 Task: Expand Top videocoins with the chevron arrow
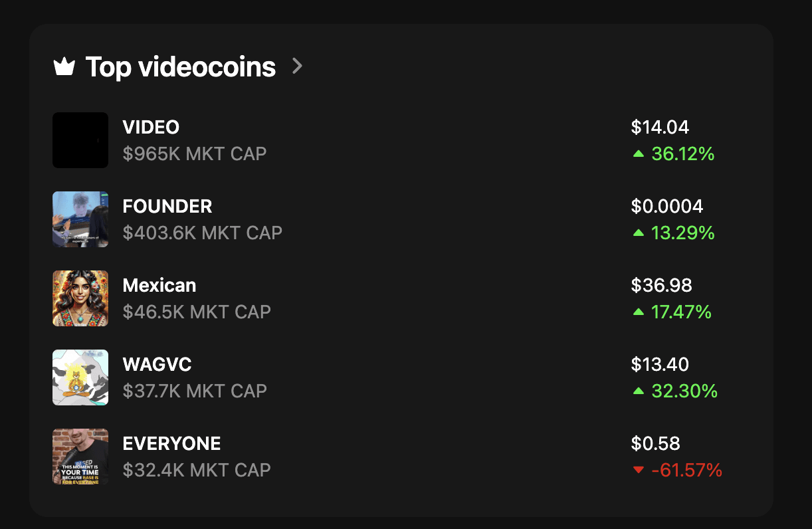coord(297,66)
